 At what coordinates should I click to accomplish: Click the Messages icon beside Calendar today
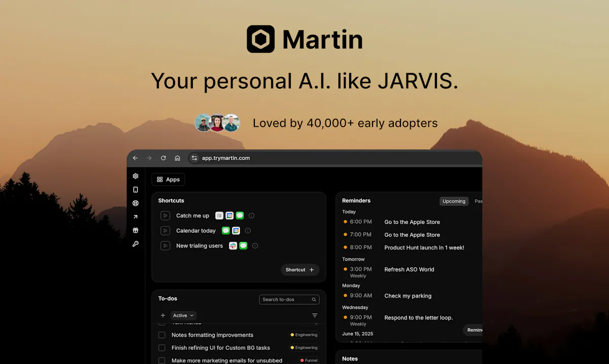pos(226,231)
